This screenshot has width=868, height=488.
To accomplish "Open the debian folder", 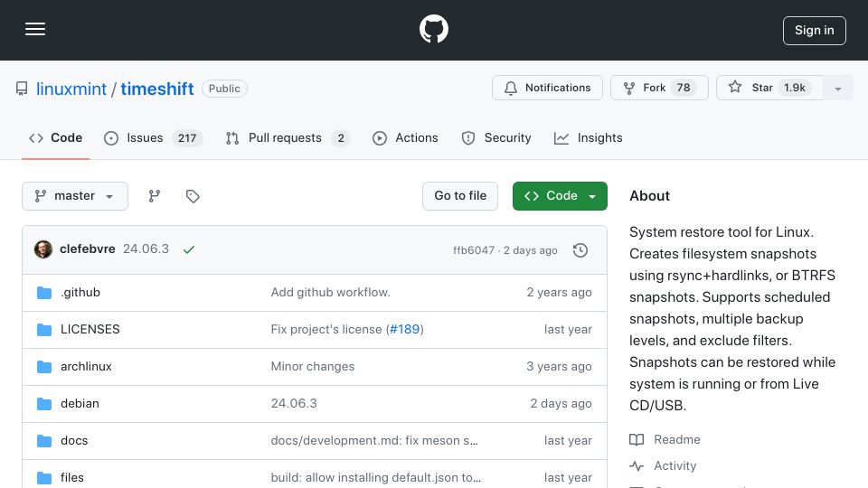I will [x=80, y=403].
